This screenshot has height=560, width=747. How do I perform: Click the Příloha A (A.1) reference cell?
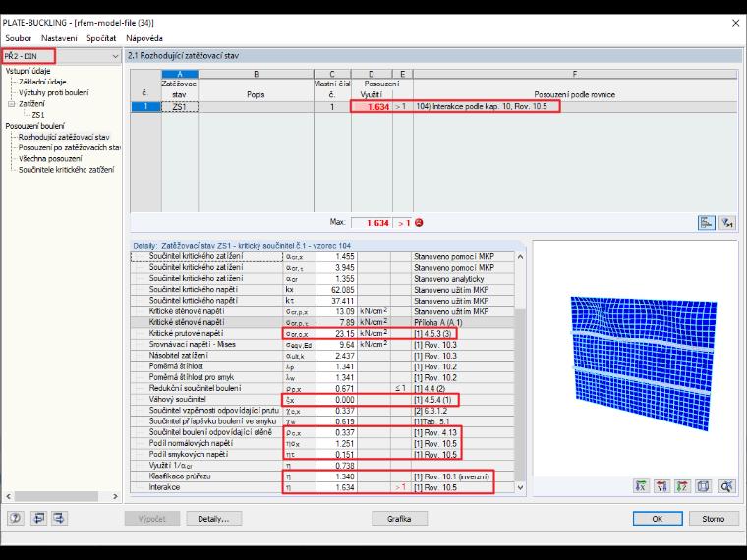pos(463,322)
